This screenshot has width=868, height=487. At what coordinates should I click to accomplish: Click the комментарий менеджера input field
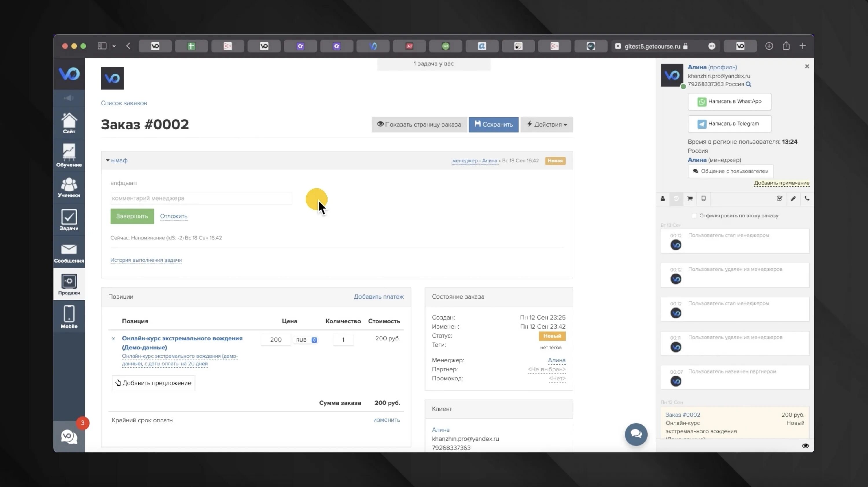click(201, 198)
